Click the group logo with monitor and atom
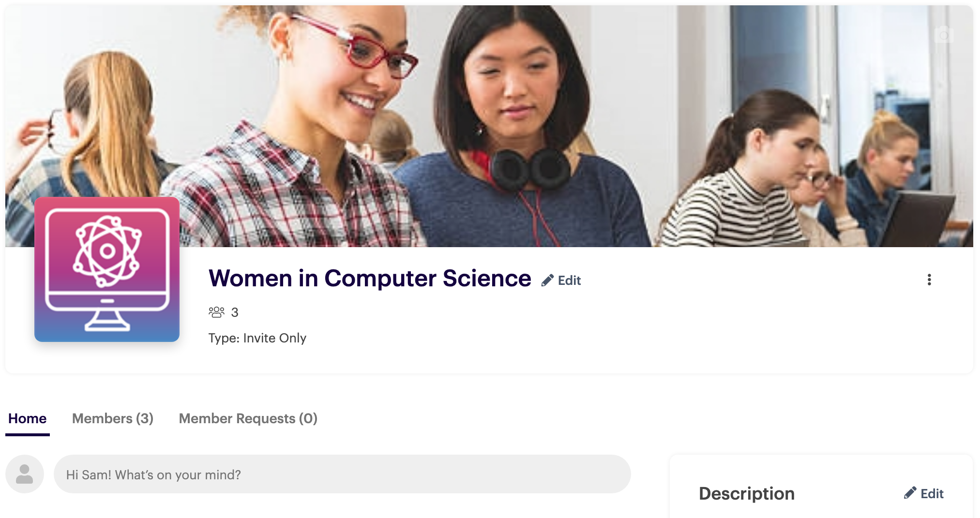This screenshot has width=980, height=518. [x=107, y=269]
